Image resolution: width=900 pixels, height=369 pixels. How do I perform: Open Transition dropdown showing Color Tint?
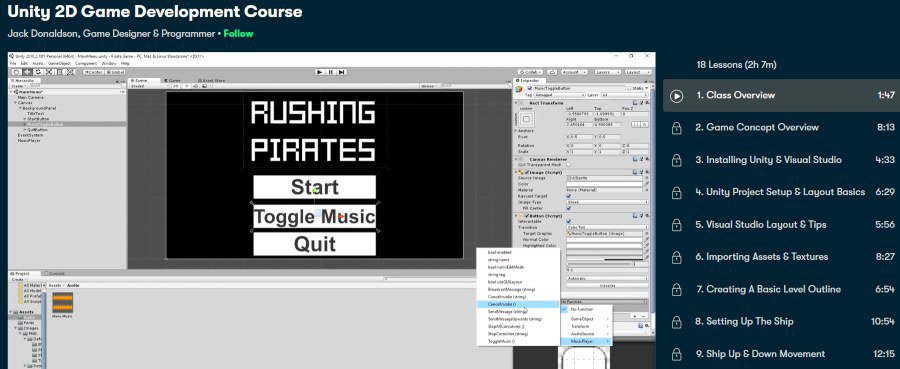point(607,227)
